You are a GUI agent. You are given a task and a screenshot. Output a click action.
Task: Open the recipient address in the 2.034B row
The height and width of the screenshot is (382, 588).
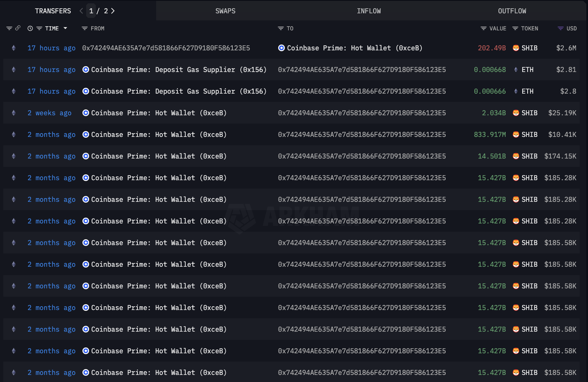coord(362,113)
